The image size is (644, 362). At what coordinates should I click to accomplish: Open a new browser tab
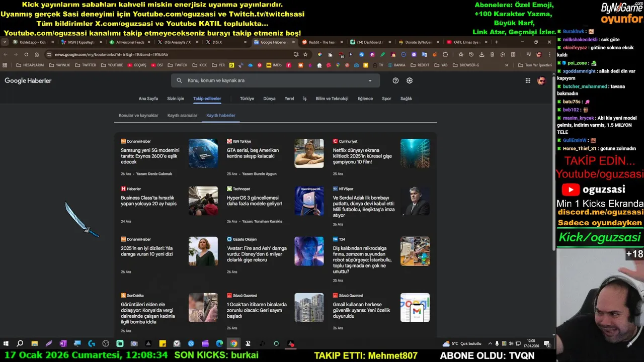point(496,42)
